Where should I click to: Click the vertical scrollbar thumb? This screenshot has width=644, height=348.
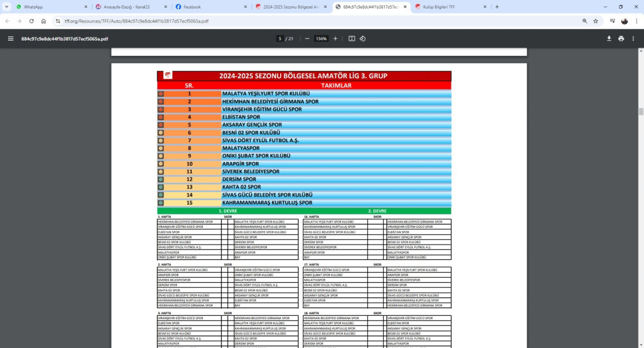click(x=641, y=112)
